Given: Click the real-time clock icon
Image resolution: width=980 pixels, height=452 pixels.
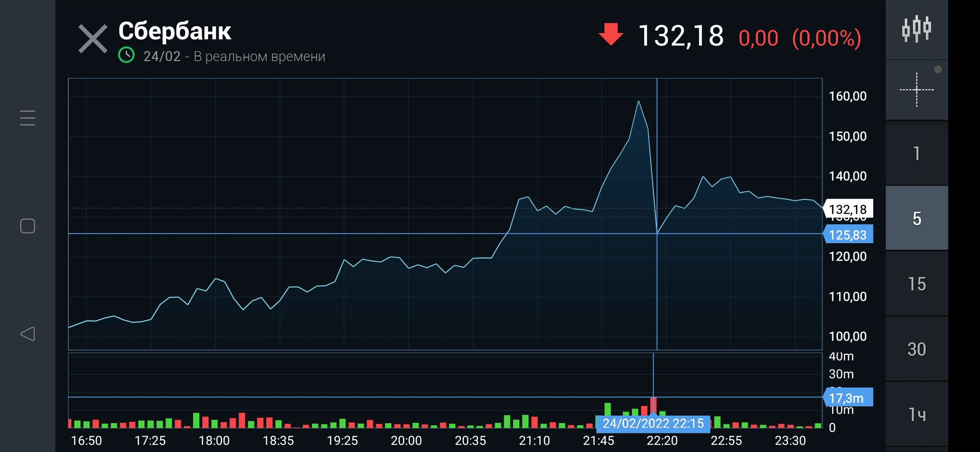Looking at the screenshot, I should tap(126, 55).
